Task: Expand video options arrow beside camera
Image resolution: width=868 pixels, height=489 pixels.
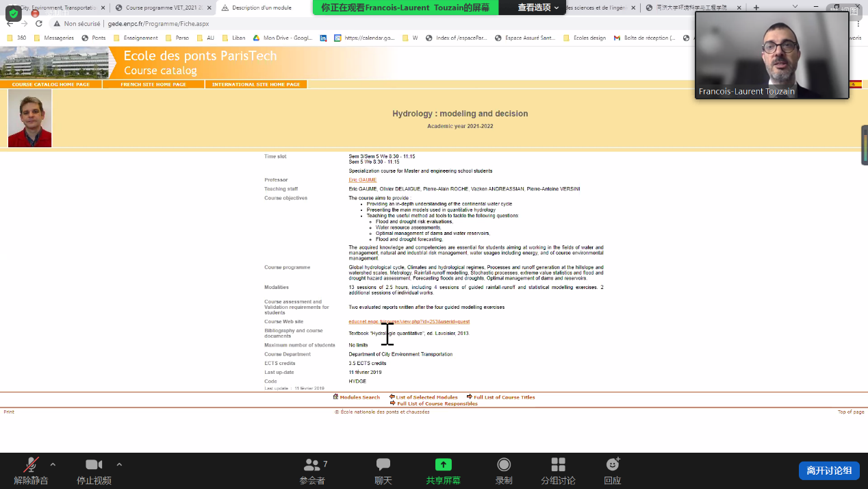Action: [x=119, y=464]
